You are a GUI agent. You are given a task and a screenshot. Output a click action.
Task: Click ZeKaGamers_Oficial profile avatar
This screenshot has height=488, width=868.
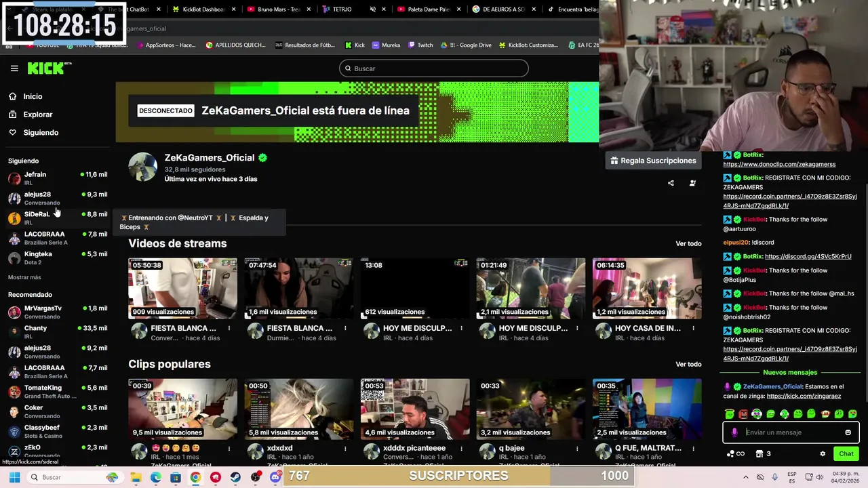[x=143, y=167]
